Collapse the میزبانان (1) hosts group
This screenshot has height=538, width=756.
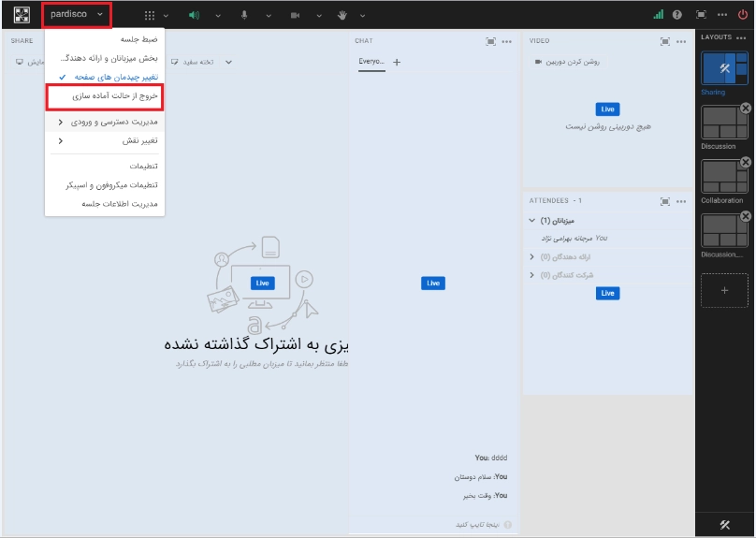[x=531, y=220]
